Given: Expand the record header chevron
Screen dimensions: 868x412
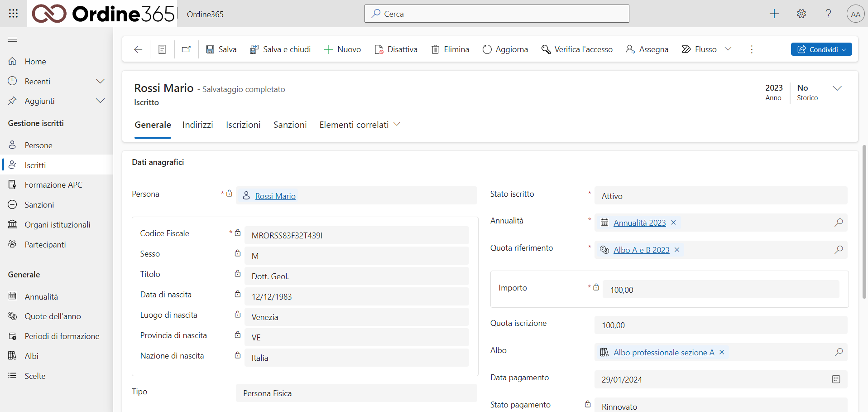Looking at the screenshot, I should (x=837, y=88).
